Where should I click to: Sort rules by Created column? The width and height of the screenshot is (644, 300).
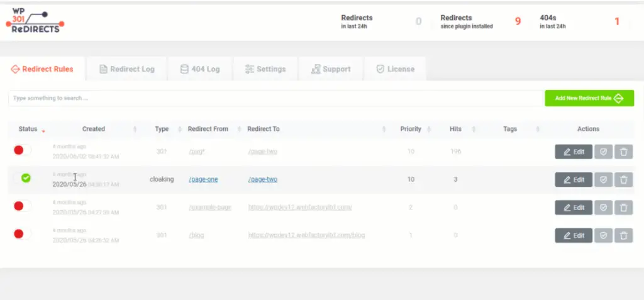point(94,129)
